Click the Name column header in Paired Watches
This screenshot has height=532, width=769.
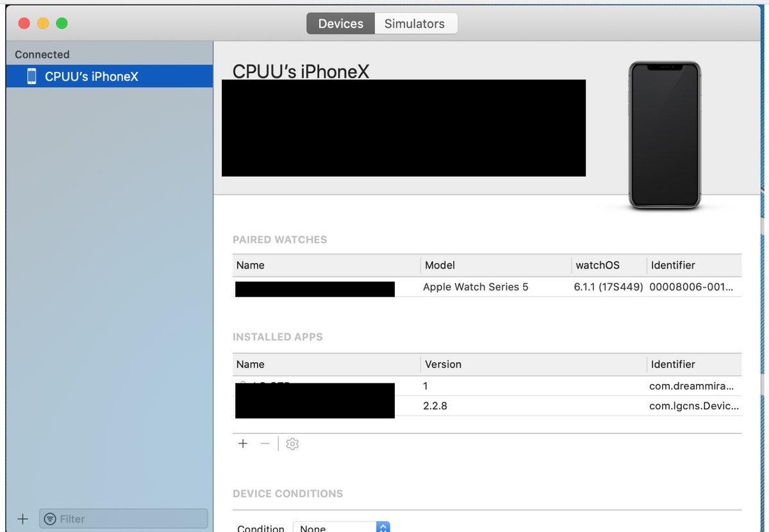[326, 265]
